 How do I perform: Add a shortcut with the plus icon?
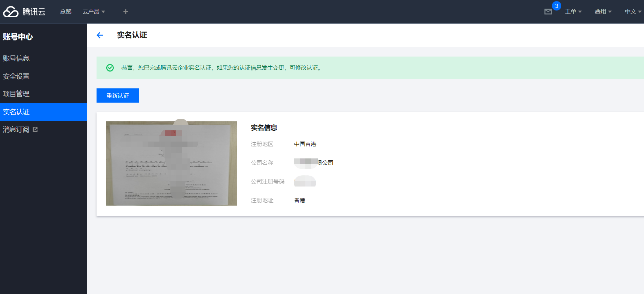coord(126,12)
